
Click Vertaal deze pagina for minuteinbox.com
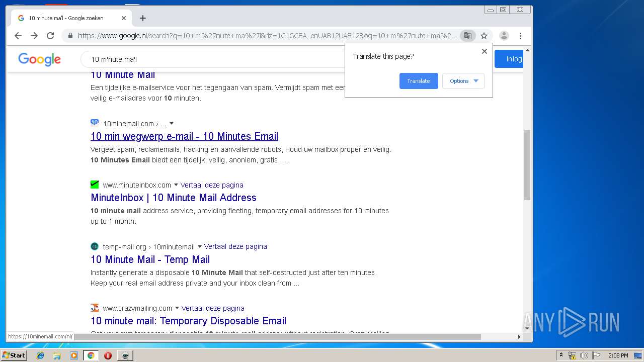(x=212, y=185)
